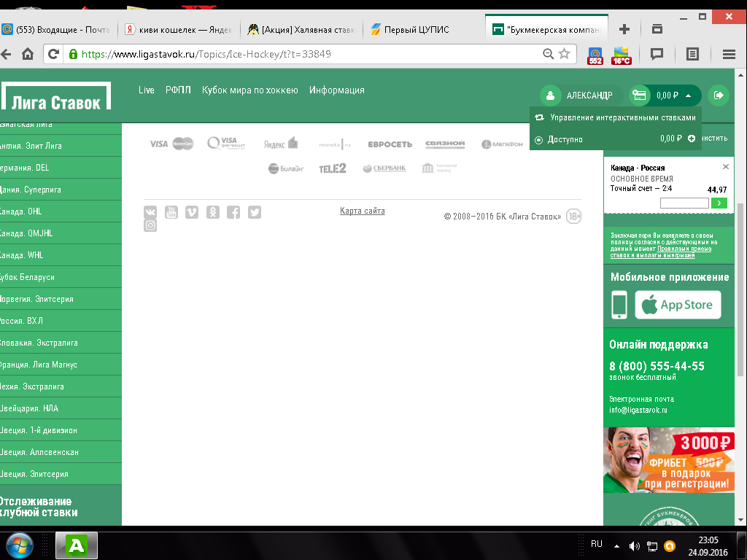Select Германия. DEL league
The image size is (747, 560).
pyautogui.click(x=61, y=168)
